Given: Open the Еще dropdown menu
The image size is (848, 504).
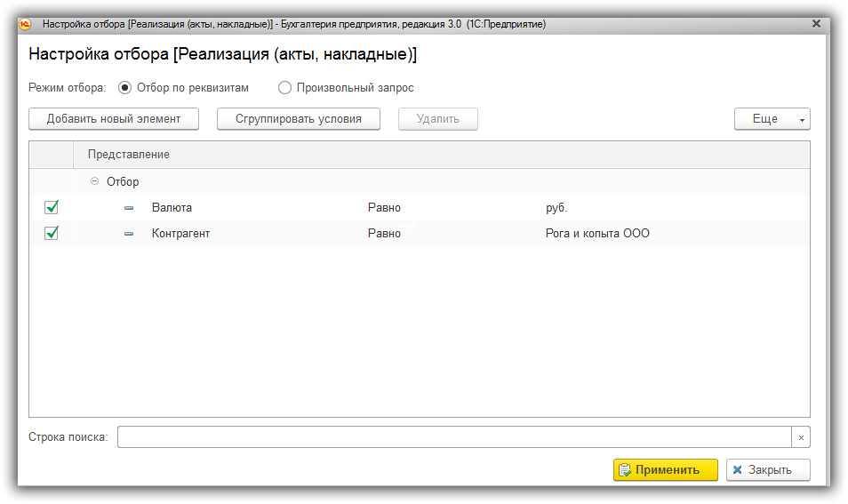Looking at the screenshot, I should click(772, 119).
